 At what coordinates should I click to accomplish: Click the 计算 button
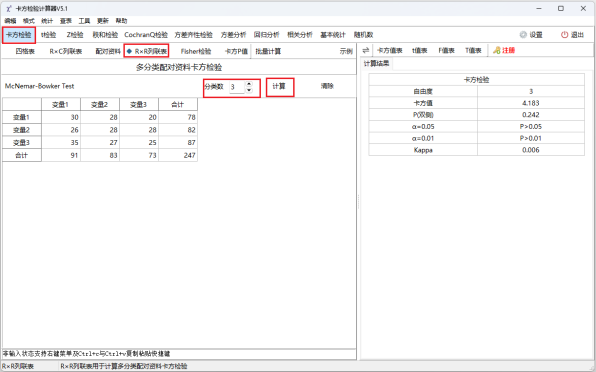[x=280, y=87]
